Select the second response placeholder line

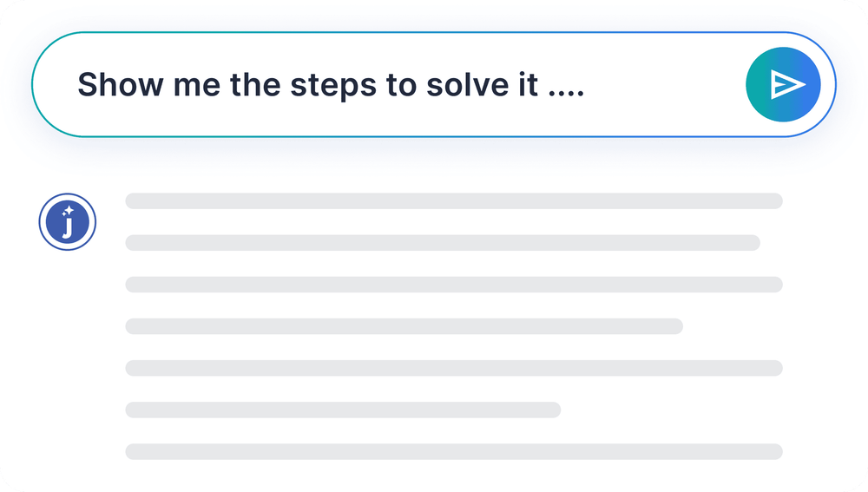443,243
